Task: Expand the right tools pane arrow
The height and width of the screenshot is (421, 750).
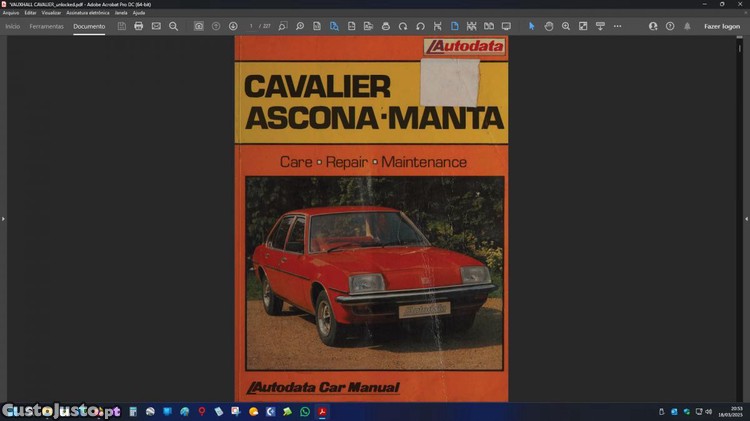Action: coord(746,218)
